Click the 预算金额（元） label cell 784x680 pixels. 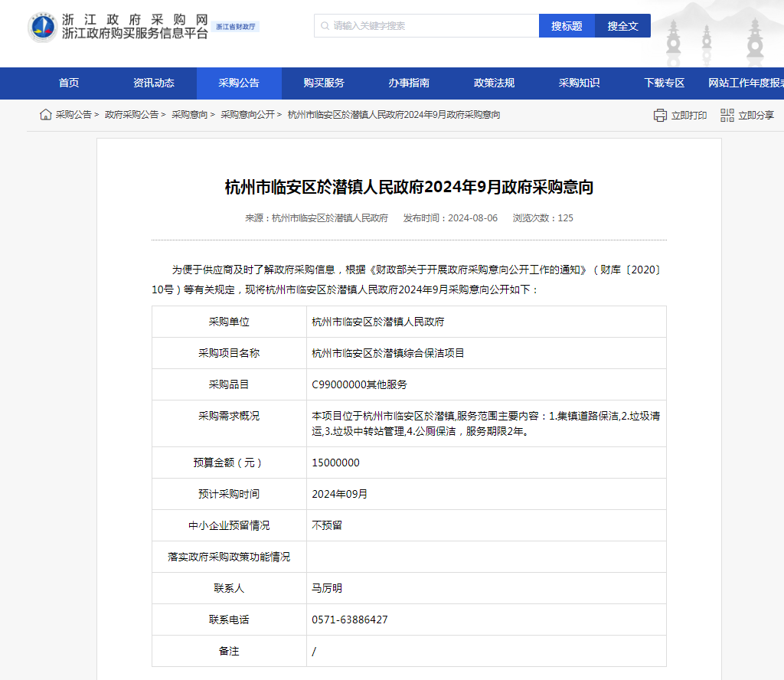pyautogui.click(x=229, y=463)
